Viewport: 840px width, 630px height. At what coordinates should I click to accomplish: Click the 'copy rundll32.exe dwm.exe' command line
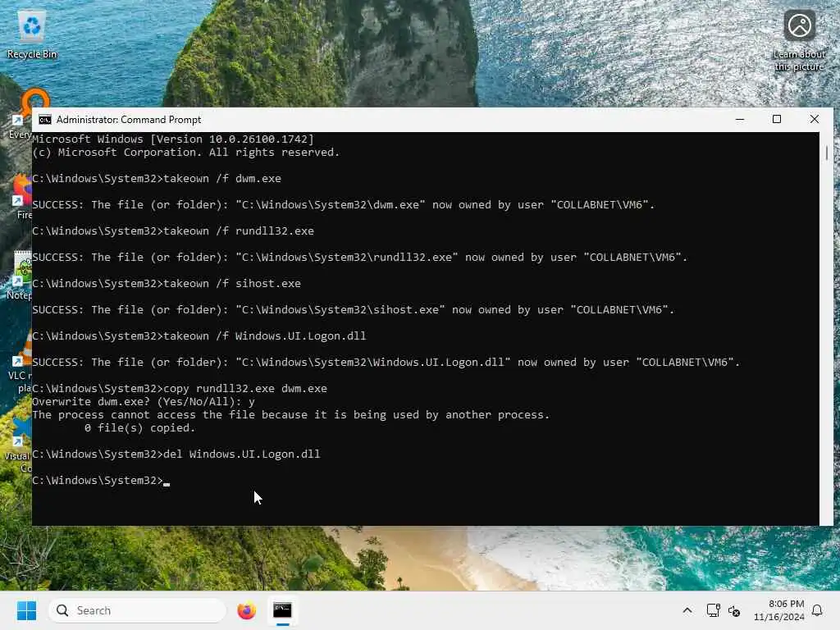[x=180, y=388]
